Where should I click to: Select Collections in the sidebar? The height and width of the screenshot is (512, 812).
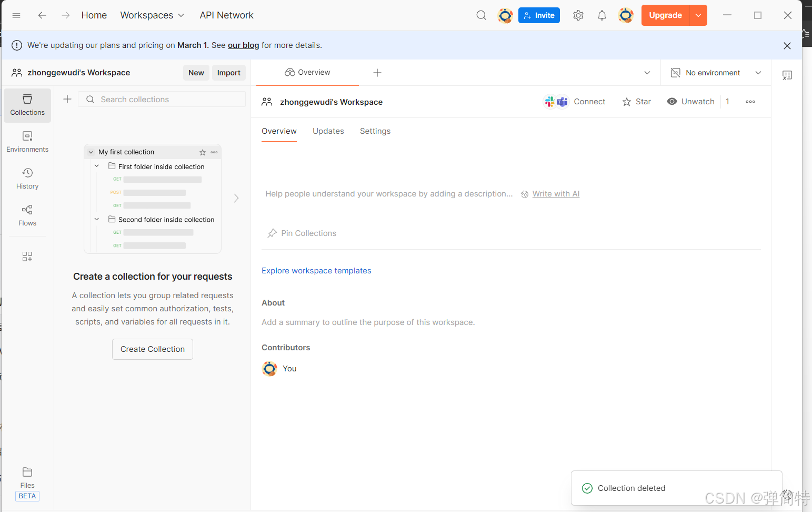[x=27, y=105]
